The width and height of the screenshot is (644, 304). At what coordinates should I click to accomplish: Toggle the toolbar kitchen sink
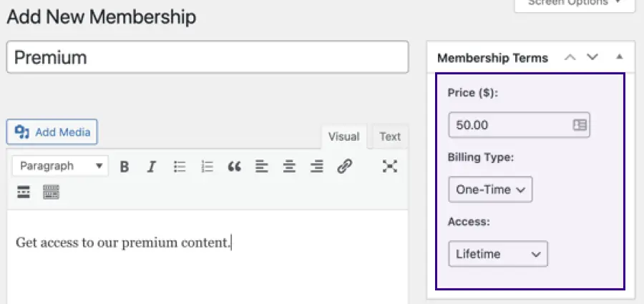[51, 192]
